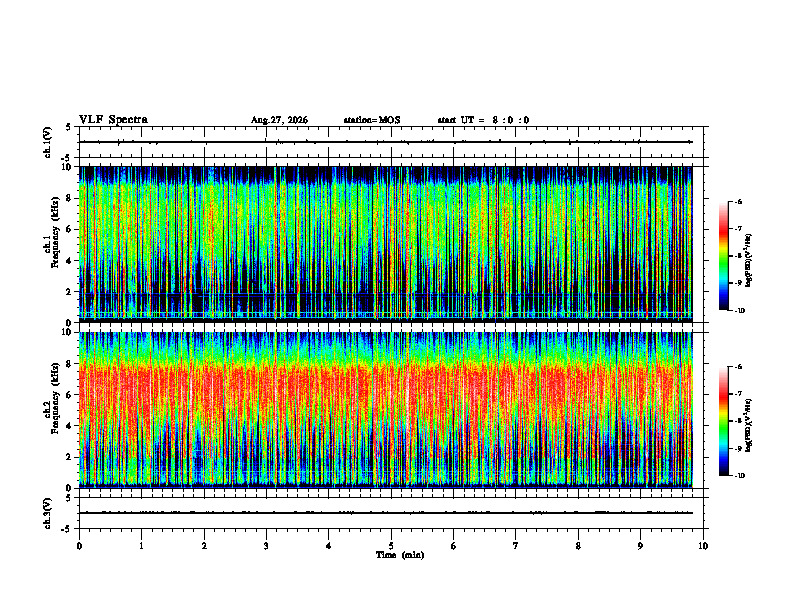Screen dimensions: 792x612
Task: Click time axis tick label 6
Action: pyautogui.click(x=454, y=546)
